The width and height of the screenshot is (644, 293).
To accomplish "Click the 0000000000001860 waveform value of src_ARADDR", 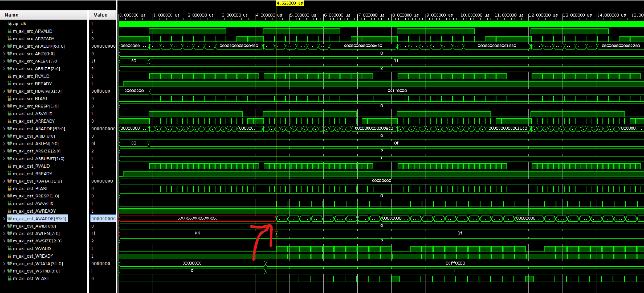I will click(497, 46).
